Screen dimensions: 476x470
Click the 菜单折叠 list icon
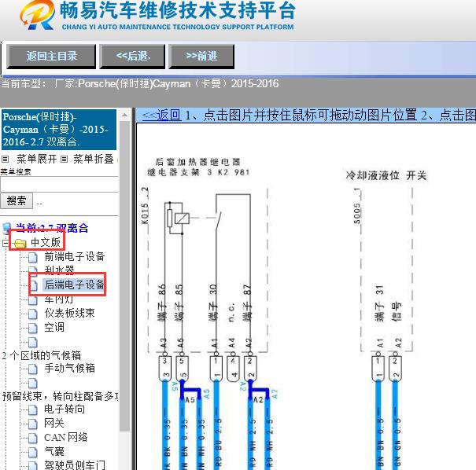pyautogui.click(x=64, y=160)
